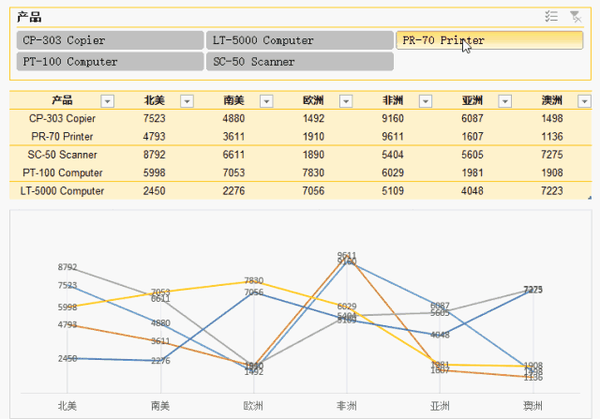Click table cell CP-303 Copier
Viewport: 600px width, 419px height.
point(62,119)
